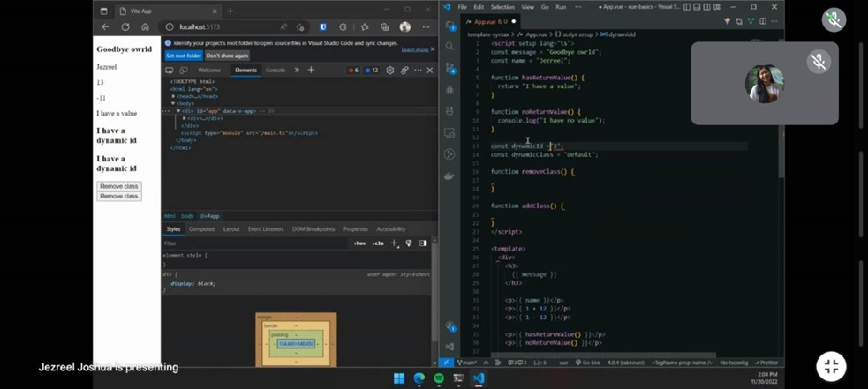Collapse the body node in DOM tree

pyautogui.click(x=173, y=103)
